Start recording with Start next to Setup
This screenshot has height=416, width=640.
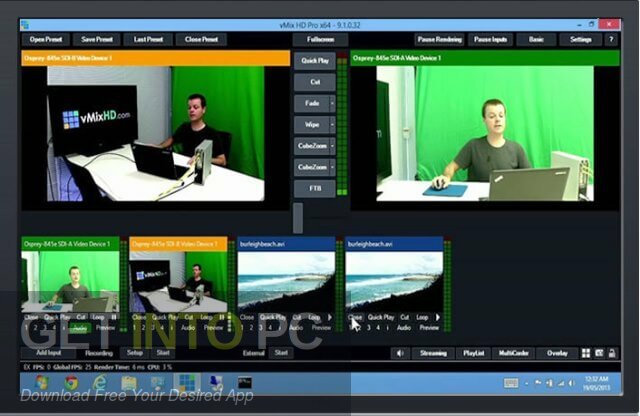tap(163, 353)
